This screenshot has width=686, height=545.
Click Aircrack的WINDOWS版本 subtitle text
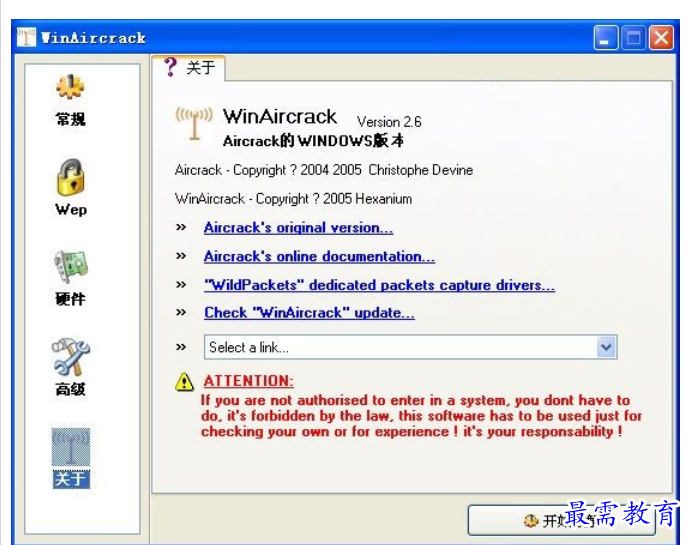(313, 141)
